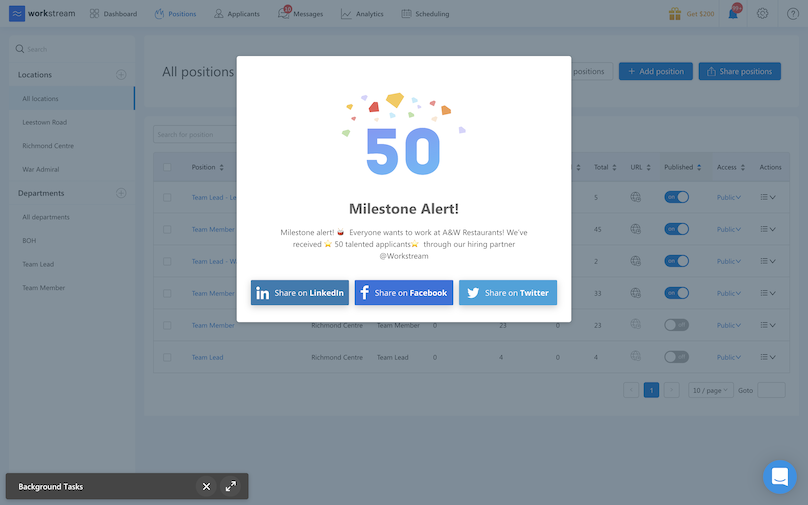Check the select-all positions checkbox
Screen dimensions: 808x505
(x=167, y=167)
